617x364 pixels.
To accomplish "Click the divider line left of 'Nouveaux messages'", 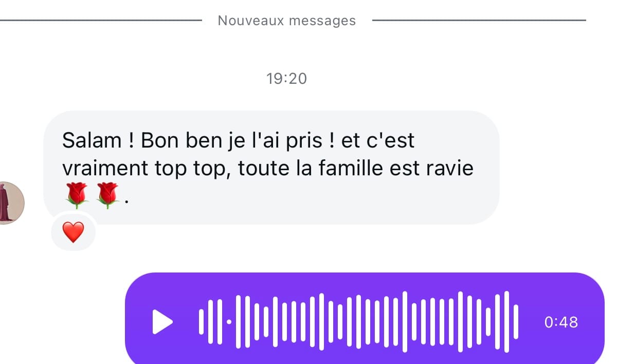I will 101,21.
